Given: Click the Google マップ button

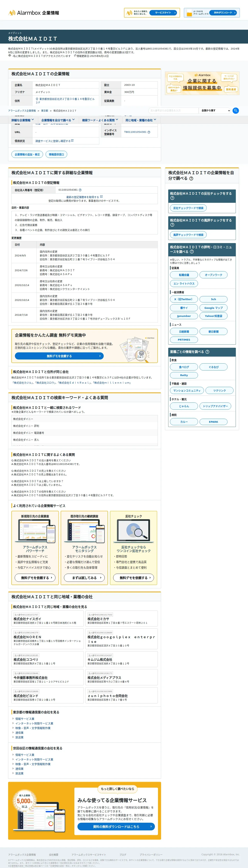Looking at the screenshot, I should coord(214,308).
